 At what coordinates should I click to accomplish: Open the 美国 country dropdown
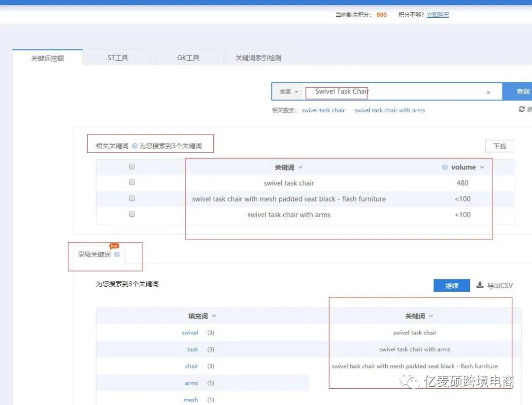(x=289, y=92)
